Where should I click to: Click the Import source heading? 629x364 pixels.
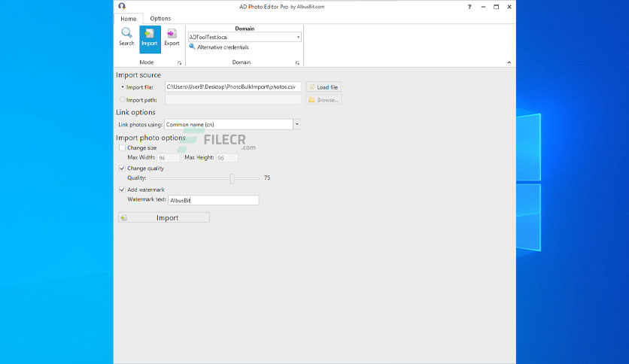(x=138, y=75)
